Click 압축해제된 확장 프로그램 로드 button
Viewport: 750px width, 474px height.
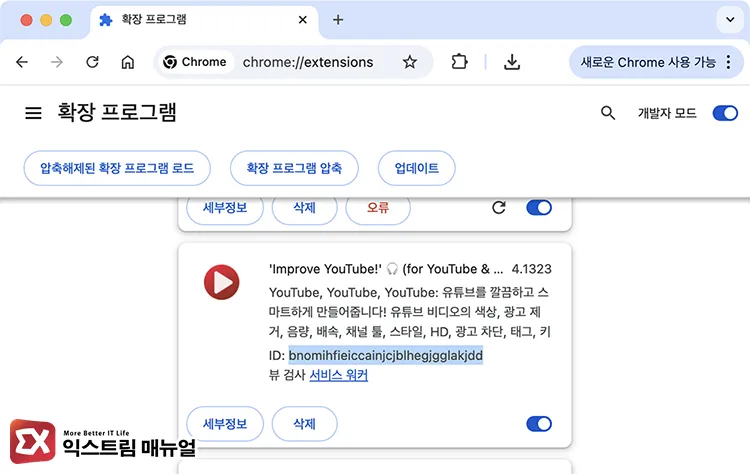coord(117,168)
